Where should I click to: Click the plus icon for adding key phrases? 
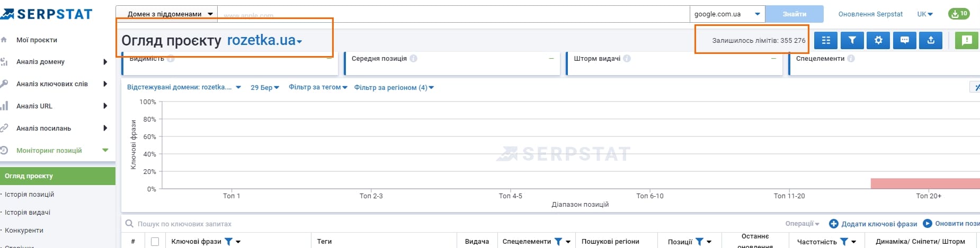click(x=833, y=224)
